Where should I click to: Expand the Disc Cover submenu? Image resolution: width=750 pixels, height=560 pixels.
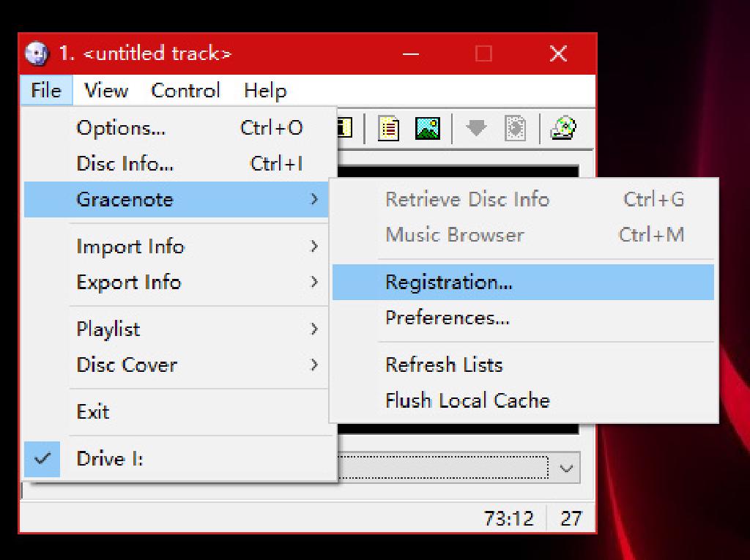point(176,365)
